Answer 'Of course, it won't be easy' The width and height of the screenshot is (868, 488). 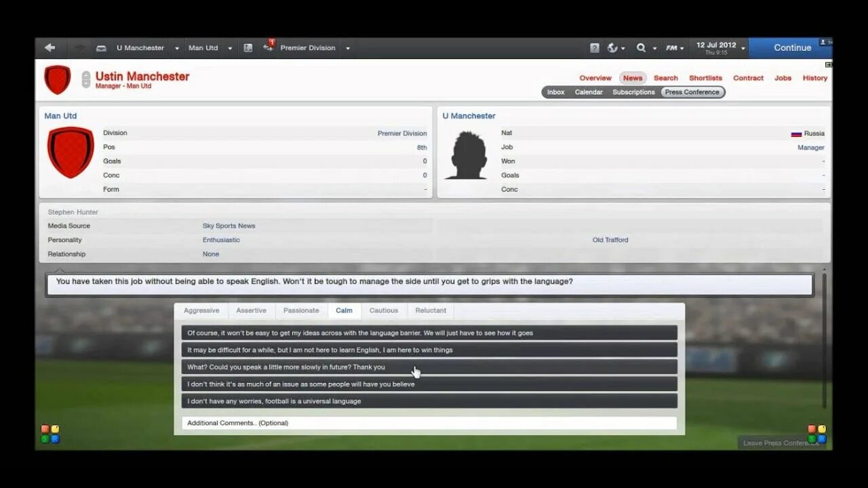[429, 333]
